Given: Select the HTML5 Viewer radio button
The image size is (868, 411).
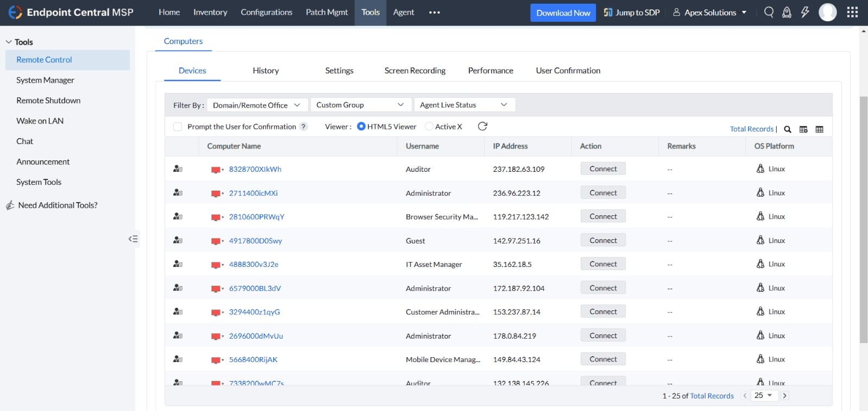Looking at the screenshot, I should click(x=361, y=127).
